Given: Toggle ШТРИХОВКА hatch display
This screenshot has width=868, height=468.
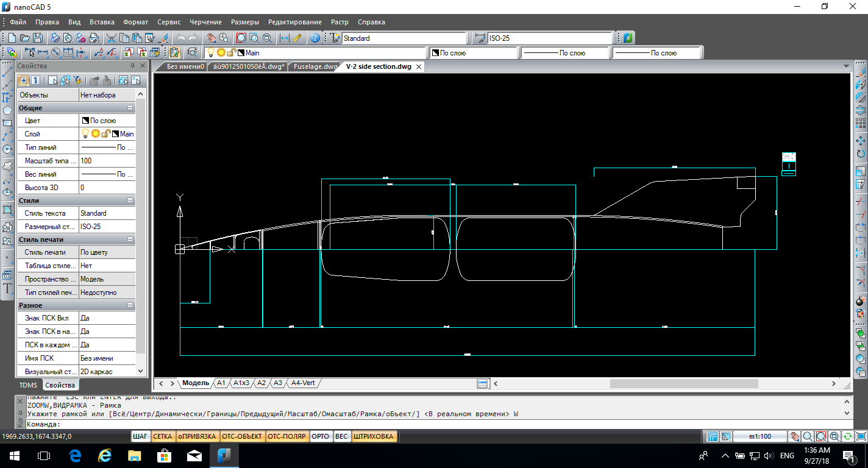Looking at the screenshot, I should click(374, 436).
